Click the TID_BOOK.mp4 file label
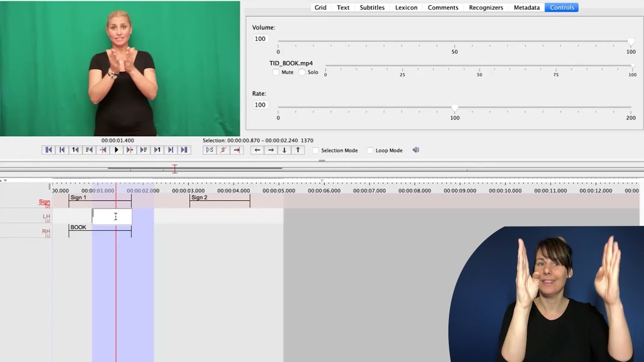Screen dimensions: 644x362 coord(291,63)
